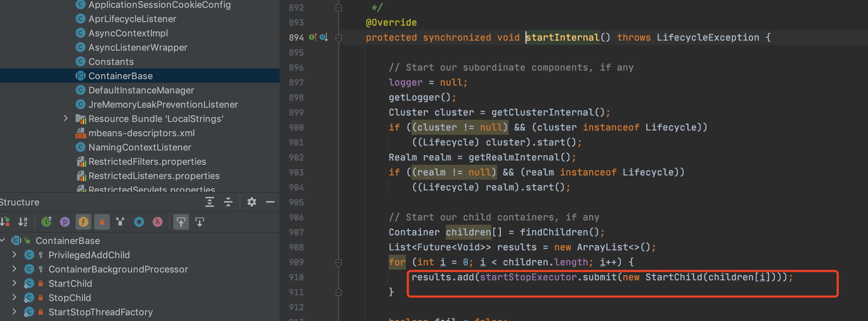Collapse ContainerBase node in Structure tree

click(x=2, y=240)
